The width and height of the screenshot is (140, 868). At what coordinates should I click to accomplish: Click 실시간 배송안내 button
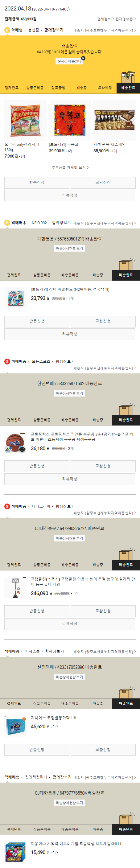[69, 61]
